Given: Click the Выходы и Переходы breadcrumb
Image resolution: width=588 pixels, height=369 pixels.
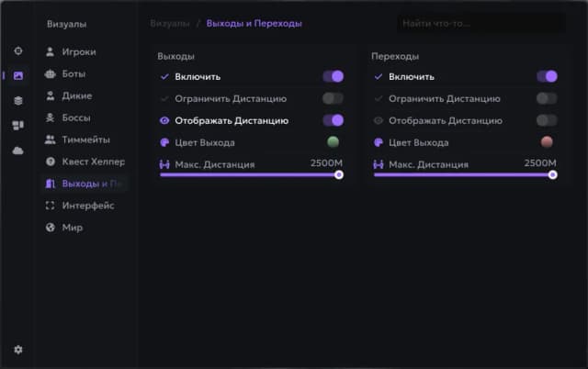Looking at the screenshot, I should 254,24.
